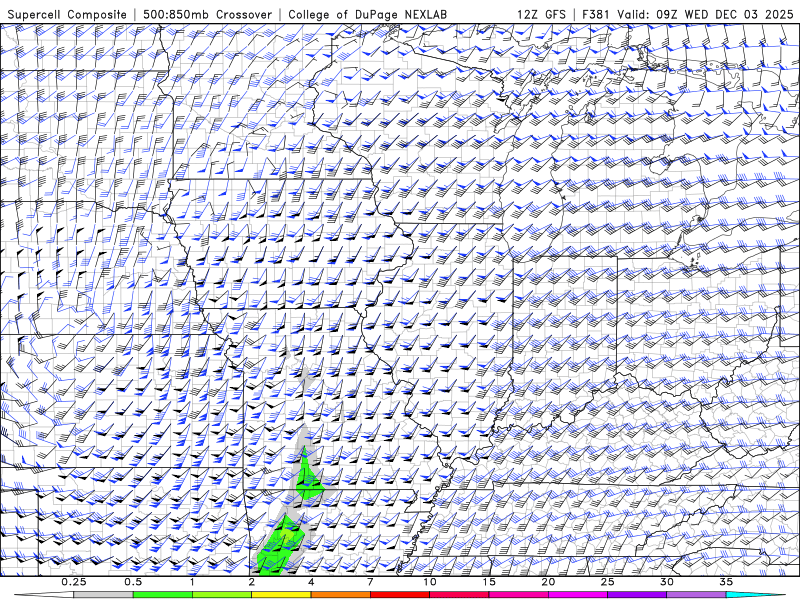Pick the purple color bar segment below 25

pyautogui.click(x=637, y=595)
